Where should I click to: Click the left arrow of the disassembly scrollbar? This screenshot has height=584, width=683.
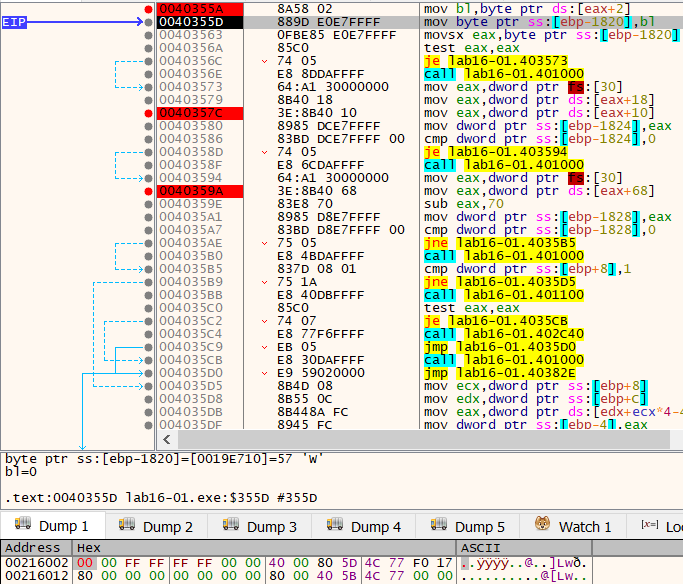pyautogui.click(x=166, y=439)
